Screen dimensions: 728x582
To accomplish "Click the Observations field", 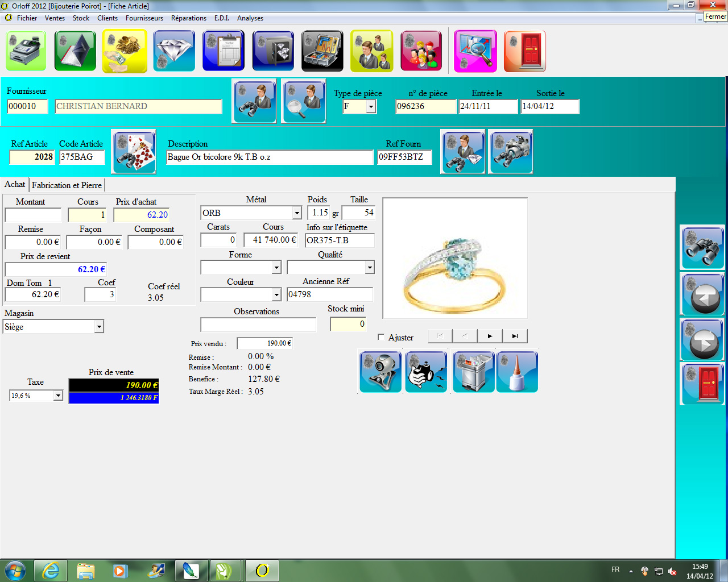I will click(x=258, y=325).
